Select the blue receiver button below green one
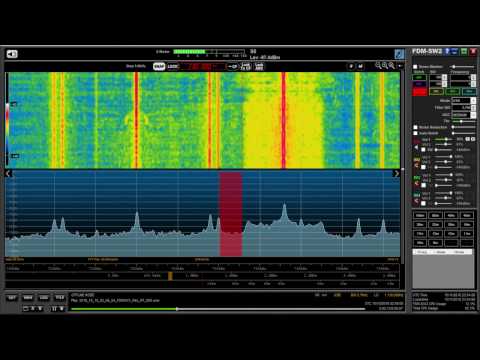The height and width of the screenshot is (360, 480). (x=419, y=84)
